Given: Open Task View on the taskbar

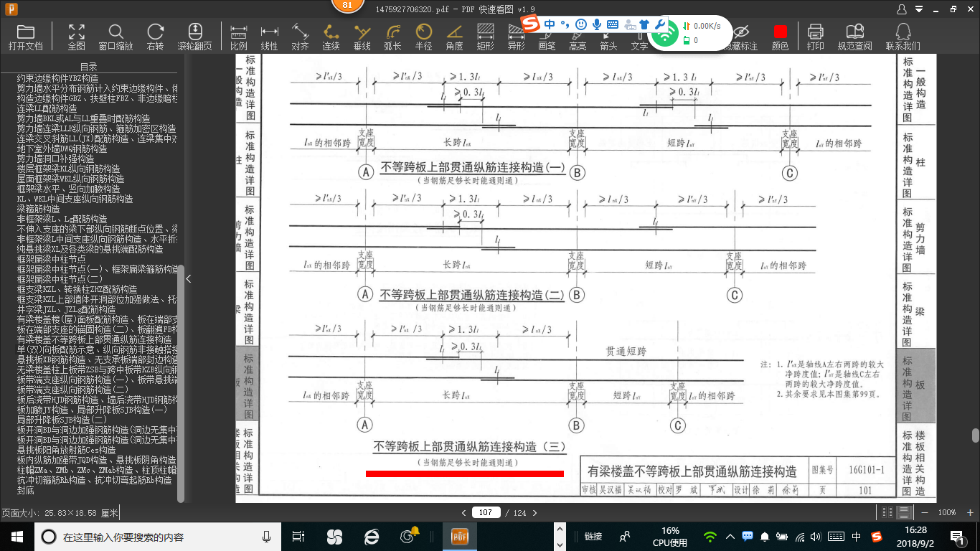Looking at the screenshot, I should [298, 536].
